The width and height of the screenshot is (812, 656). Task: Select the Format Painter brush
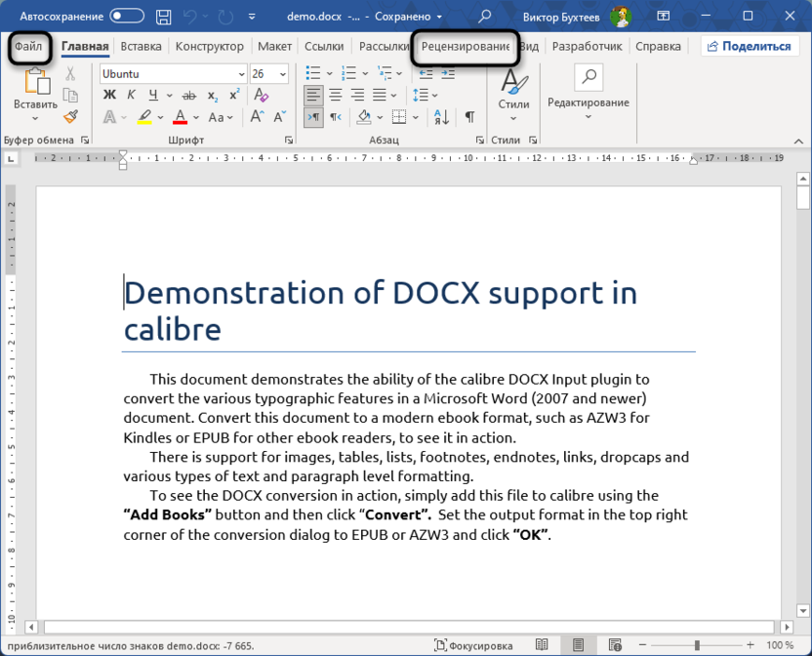[x=70, y=117]
